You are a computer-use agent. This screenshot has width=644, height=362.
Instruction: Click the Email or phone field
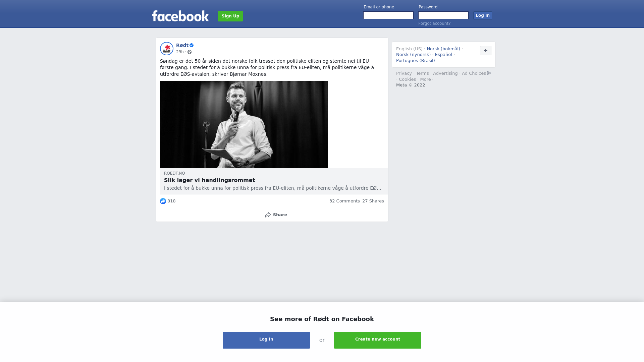(x=388, y=15)
